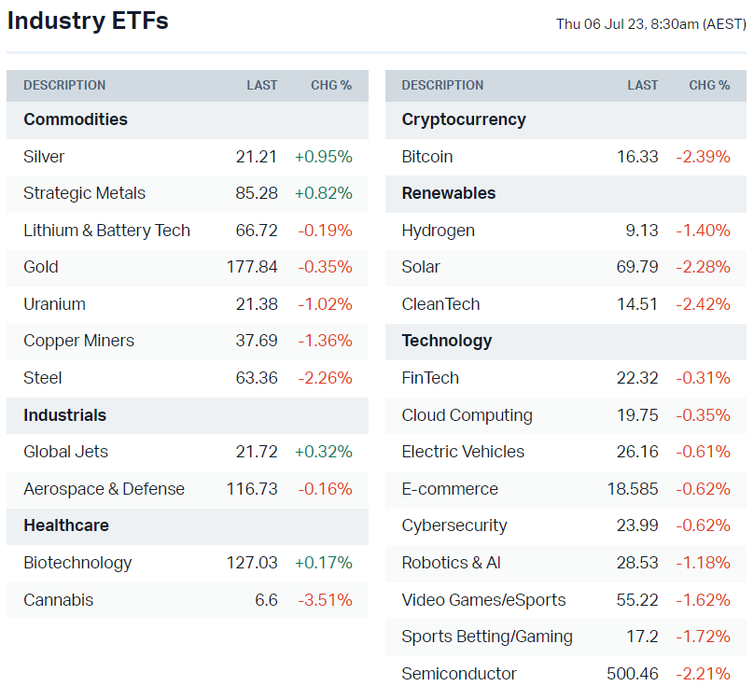Open the Semiconductor ETF
Viewport: 754px width, 700px height.
click(x=458, y=674)
